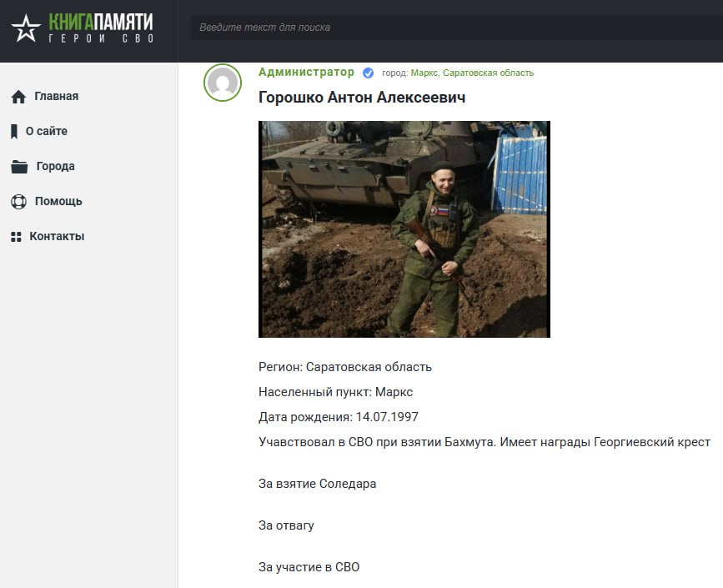Click the Книга Памяти site title text

point(101,23)
